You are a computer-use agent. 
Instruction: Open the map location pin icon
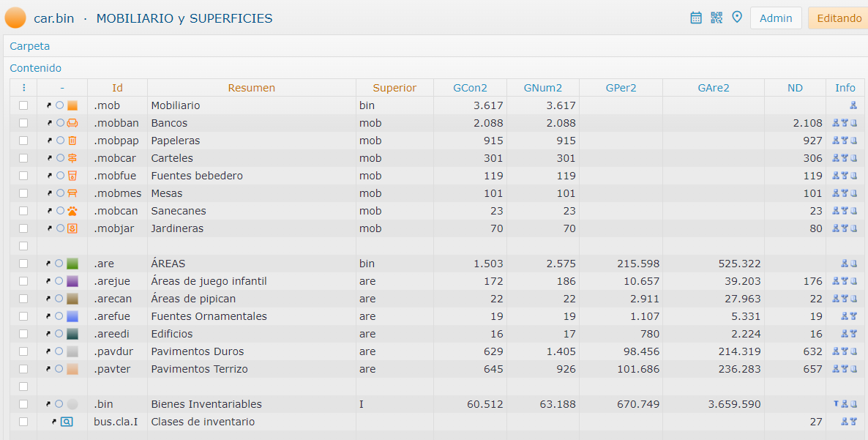click(x=737, y=18)
